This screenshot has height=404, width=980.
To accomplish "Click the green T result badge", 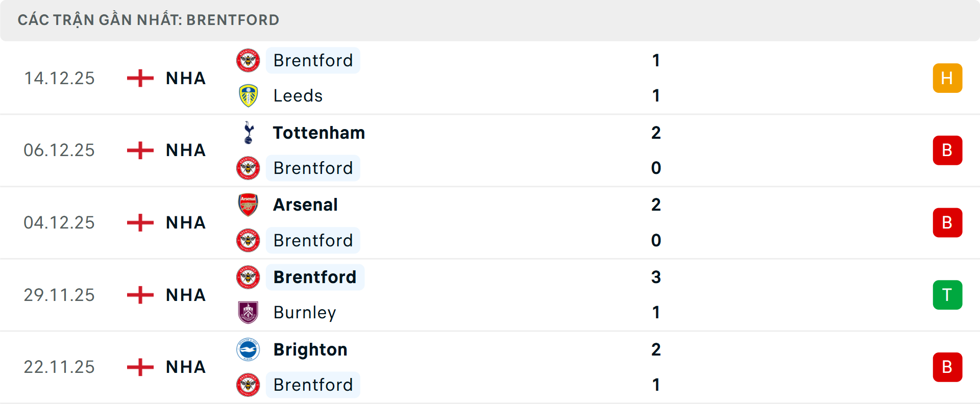I will click(947, 295).
